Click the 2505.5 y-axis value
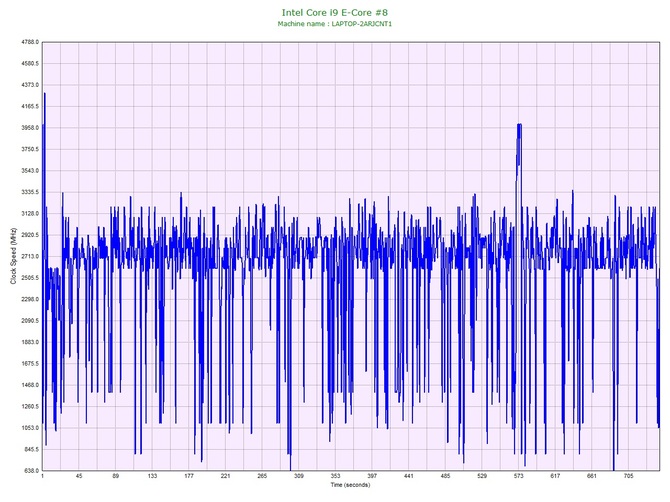 tap(30, 278)
